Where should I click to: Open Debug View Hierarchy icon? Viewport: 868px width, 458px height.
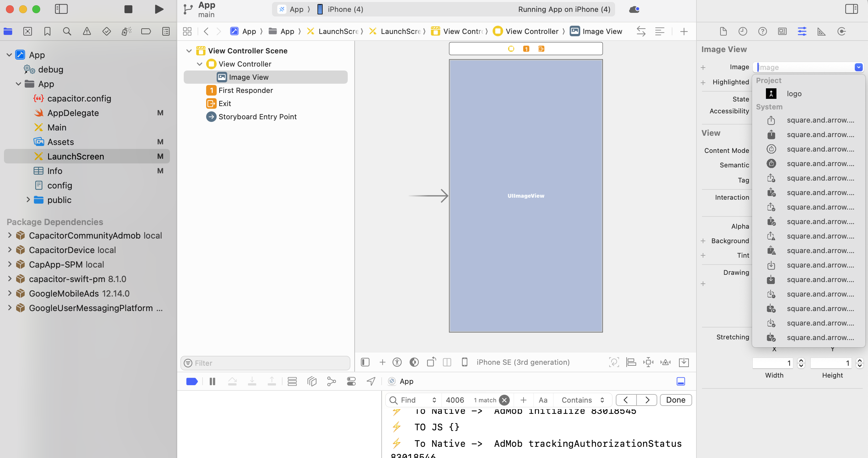(x=312, y=382)
